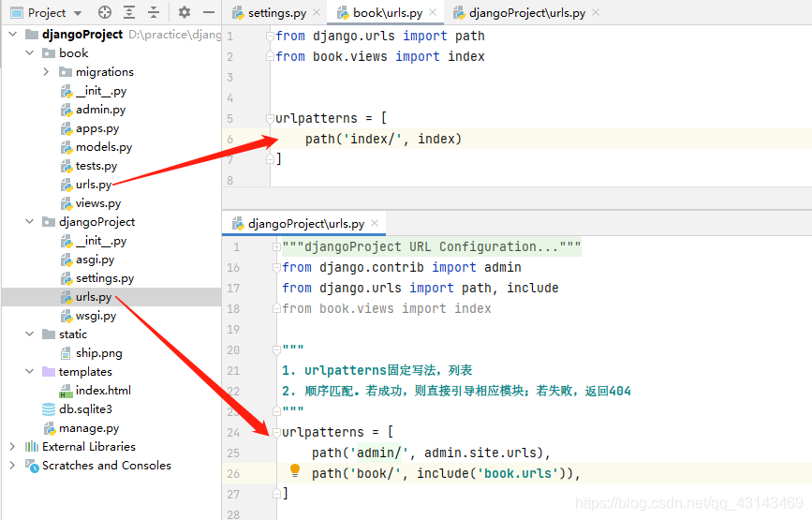Click line number 26 in lower gutter
The width and height of the screenshot is (812, 520).
click(233, 474)
